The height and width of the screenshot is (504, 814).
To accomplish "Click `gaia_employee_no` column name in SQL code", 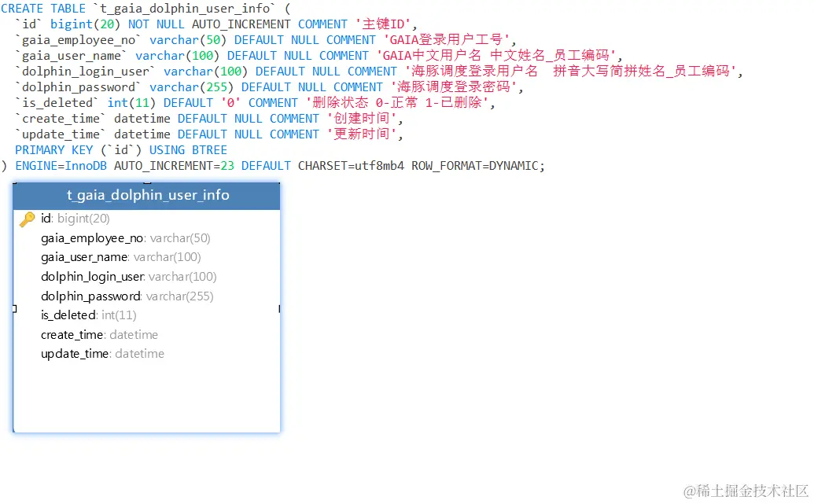I will (79, 40).
